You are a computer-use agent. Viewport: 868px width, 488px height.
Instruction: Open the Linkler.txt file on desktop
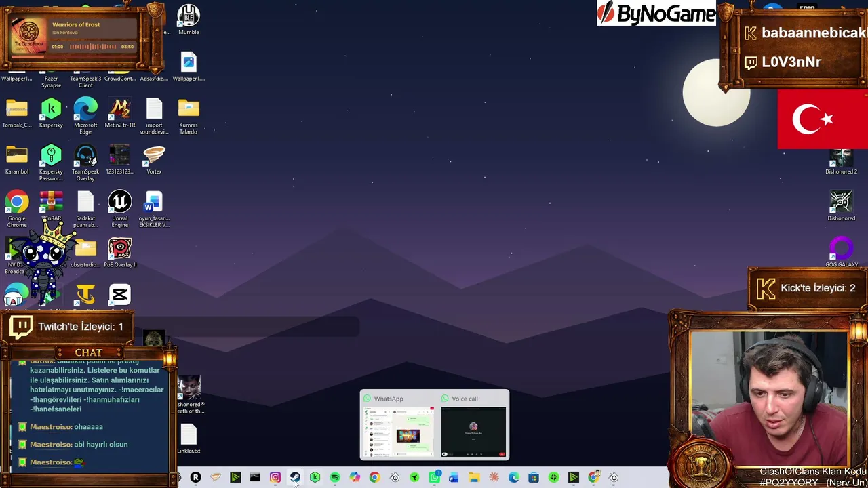click(189, 439)
